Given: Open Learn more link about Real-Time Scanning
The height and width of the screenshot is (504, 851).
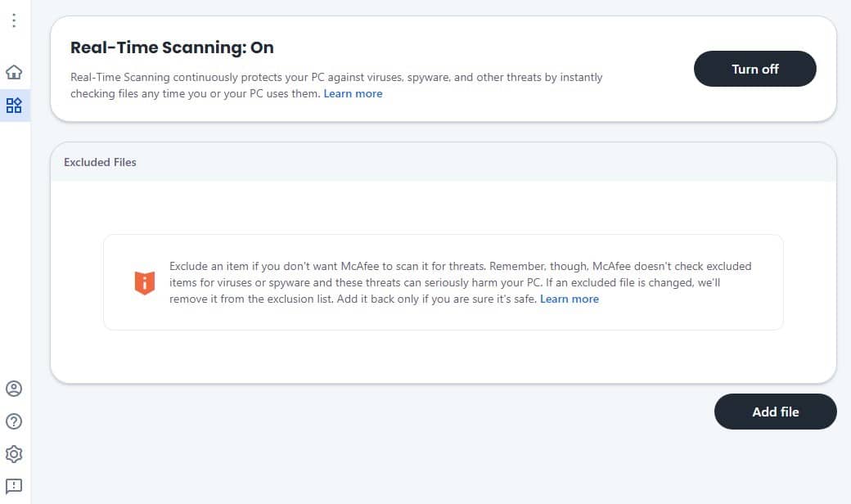Looking at the screenshot, I should (353, 94).
